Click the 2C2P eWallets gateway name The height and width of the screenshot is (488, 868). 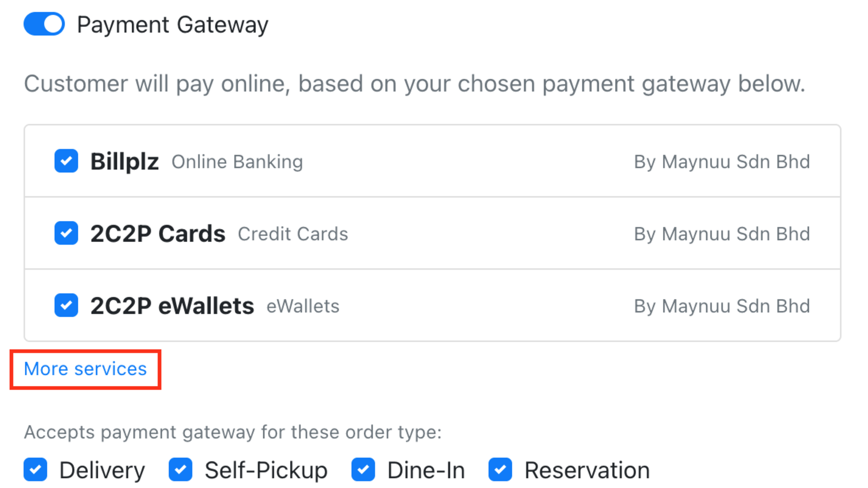172,306
